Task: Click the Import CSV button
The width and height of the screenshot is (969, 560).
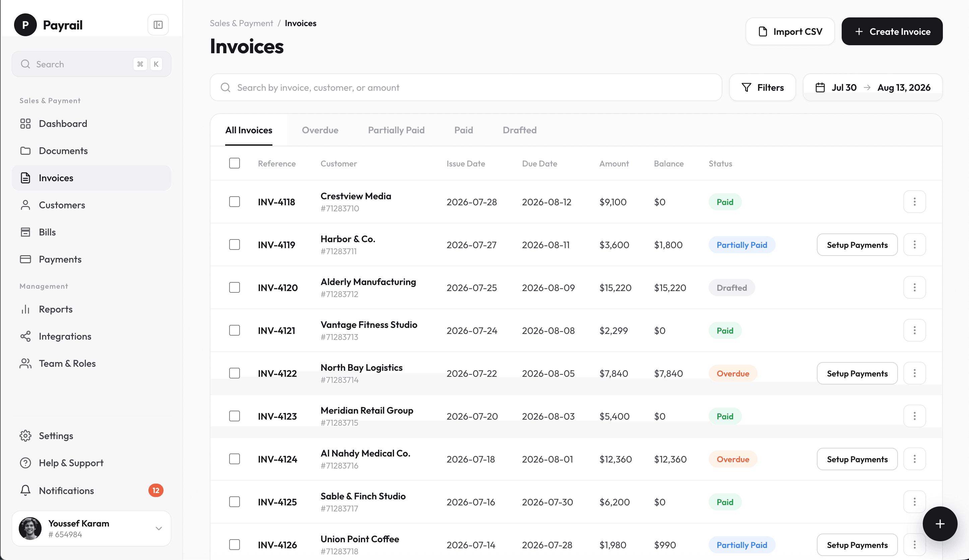Action: (790, 31)
